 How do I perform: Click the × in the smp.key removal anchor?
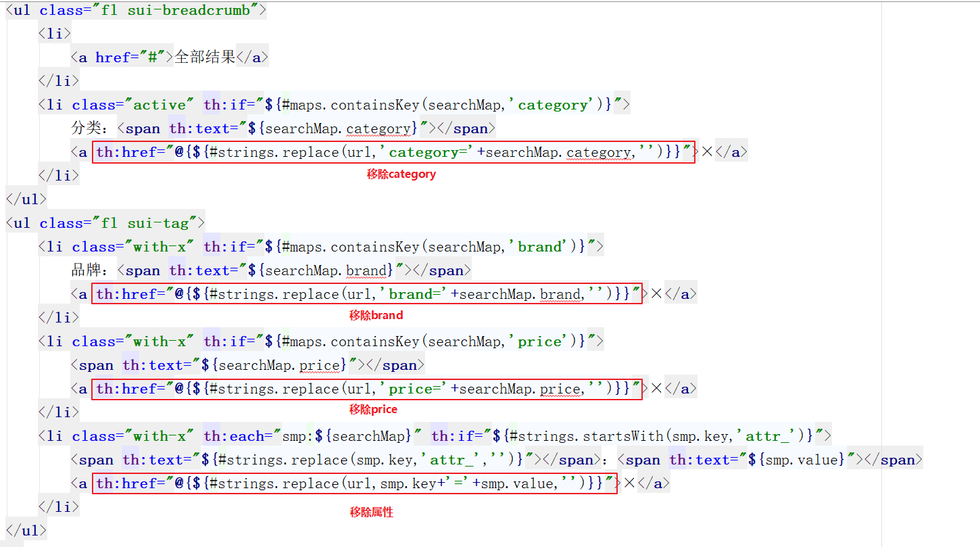[629, 483]
